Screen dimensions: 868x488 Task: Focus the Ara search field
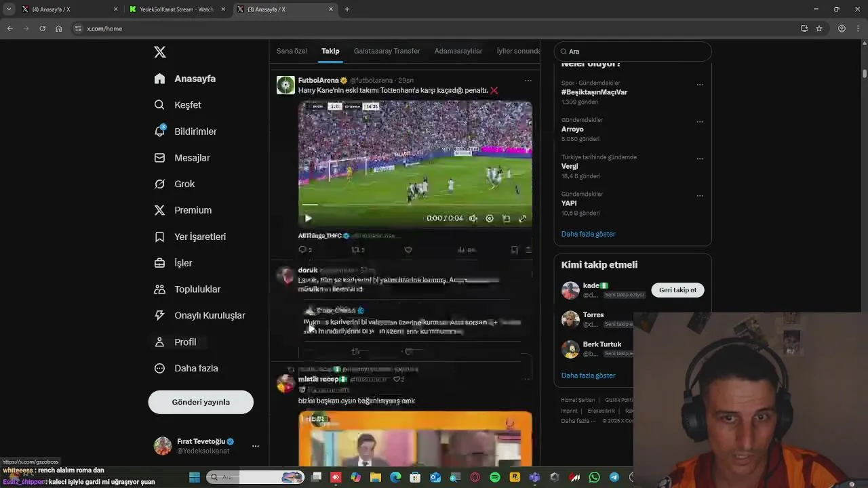click(633, 52)
